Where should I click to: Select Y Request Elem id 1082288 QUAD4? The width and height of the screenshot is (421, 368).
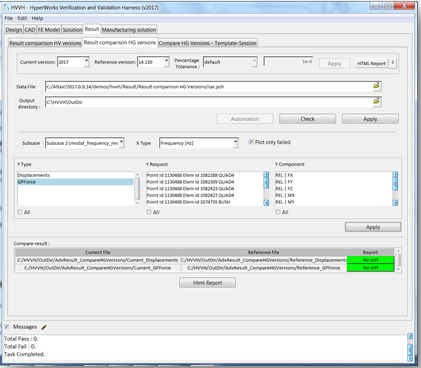[x=205, y=175]
